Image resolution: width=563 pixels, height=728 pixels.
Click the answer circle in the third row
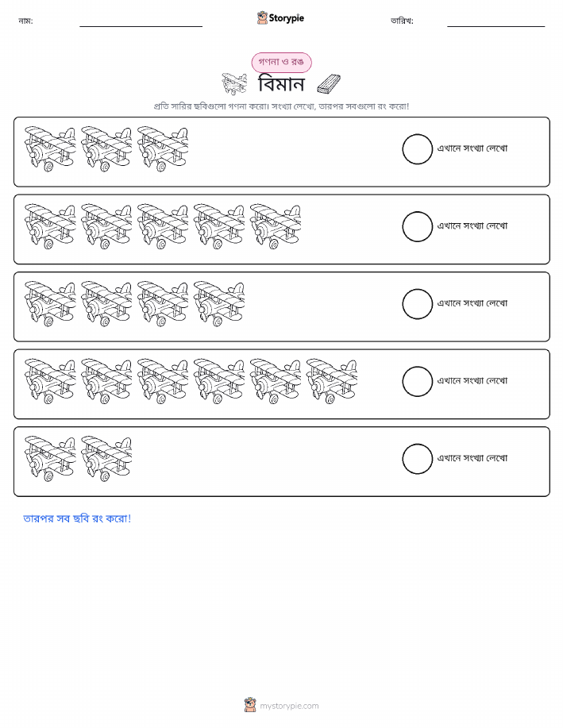click(417, 304)
